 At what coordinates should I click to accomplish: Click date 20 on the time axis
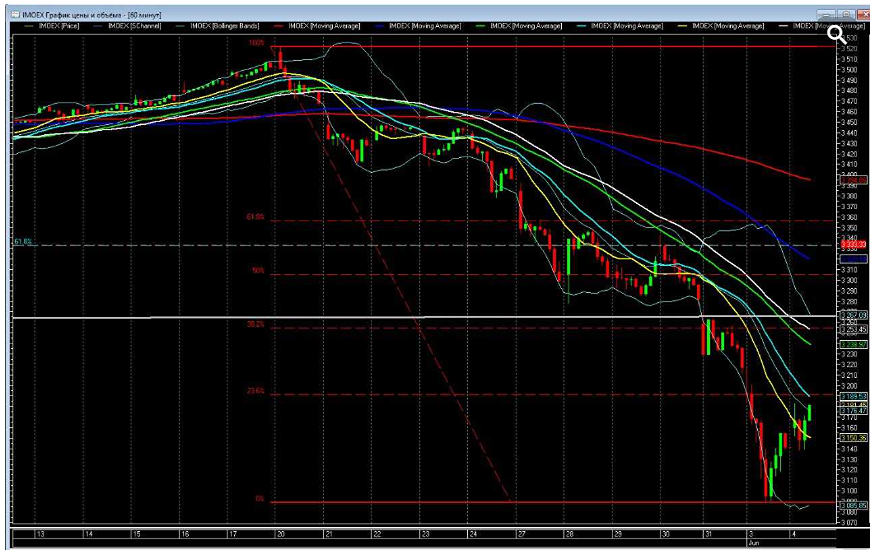point(281,534)
